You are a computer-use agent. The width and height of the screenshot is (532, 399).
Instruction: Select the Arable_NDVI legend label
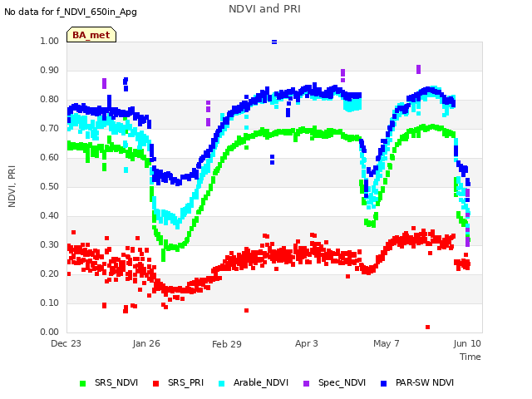pos(261,382)
